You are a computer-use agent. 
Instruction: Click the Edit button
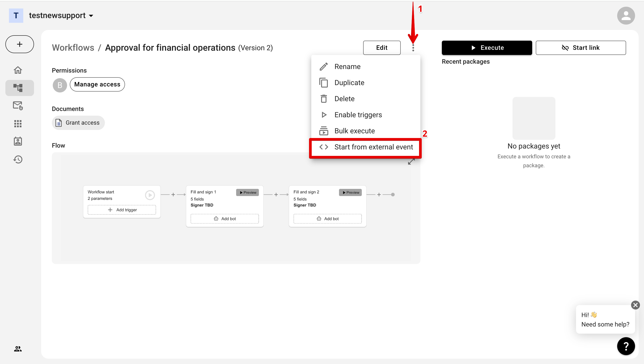(382, 48)
